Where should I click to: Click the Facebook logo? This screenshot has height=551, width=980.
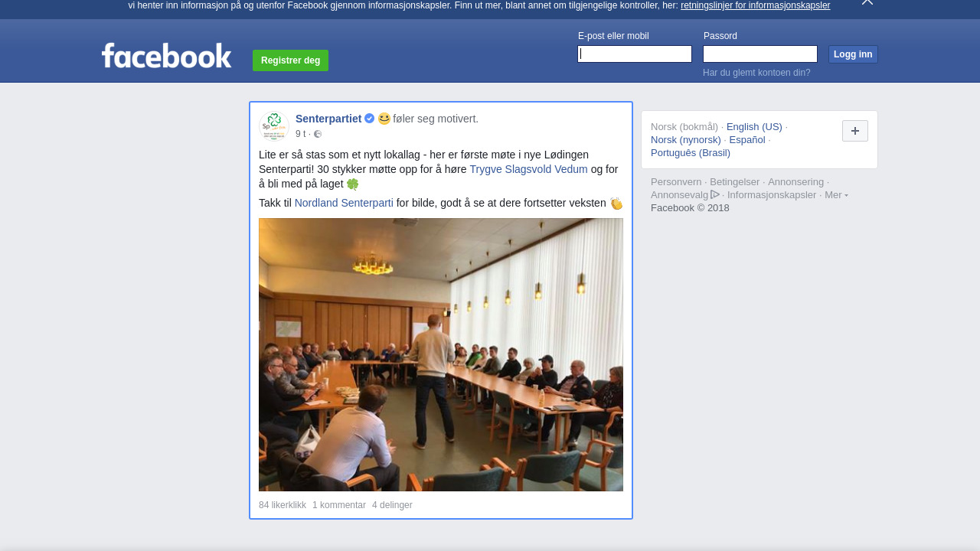pos(166,56)
